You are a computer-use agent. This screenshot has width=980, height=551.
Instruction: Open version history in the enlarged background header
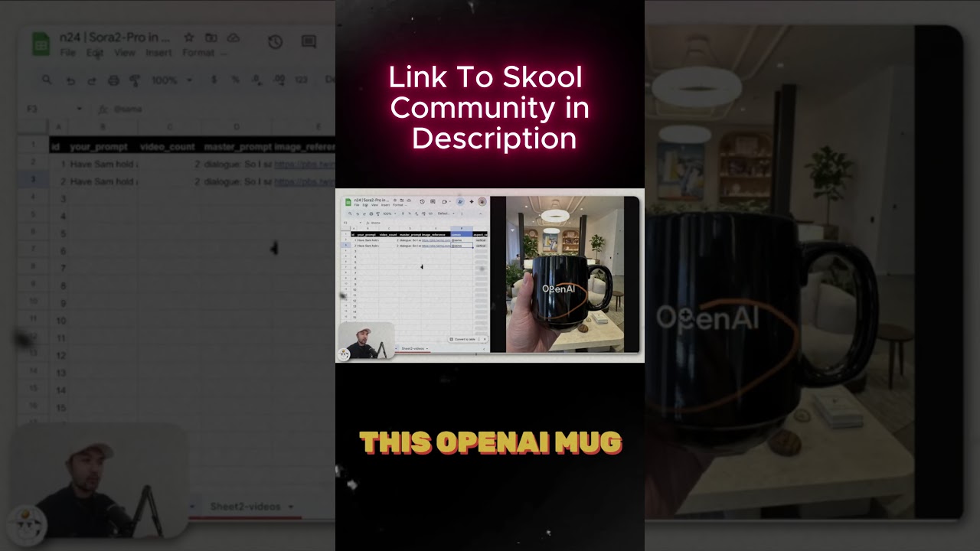coord(275,42)
